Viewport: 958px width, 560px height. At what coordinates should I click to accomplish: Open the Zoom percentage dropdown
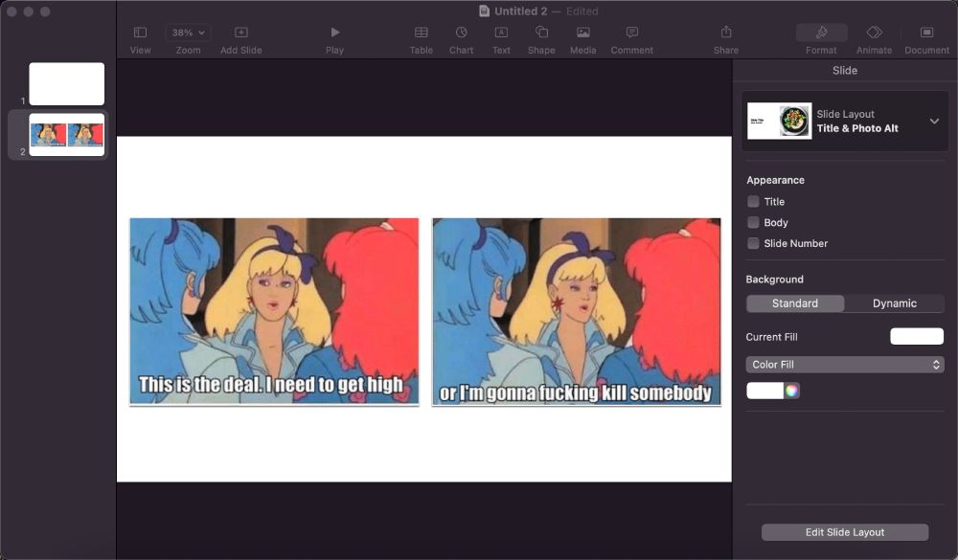[188, 32]
